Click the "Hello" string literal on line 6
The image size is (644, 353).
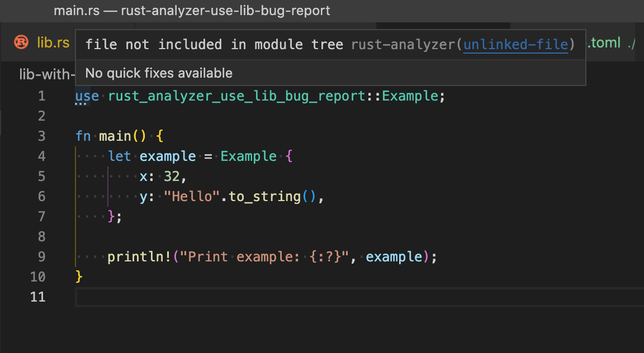[192, 196]
